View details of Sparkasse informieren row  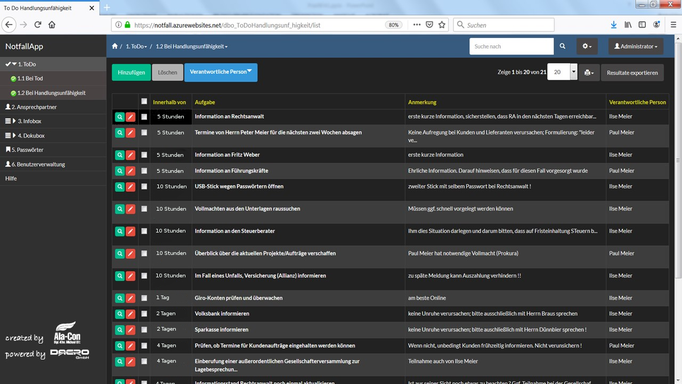click(119, 330)
